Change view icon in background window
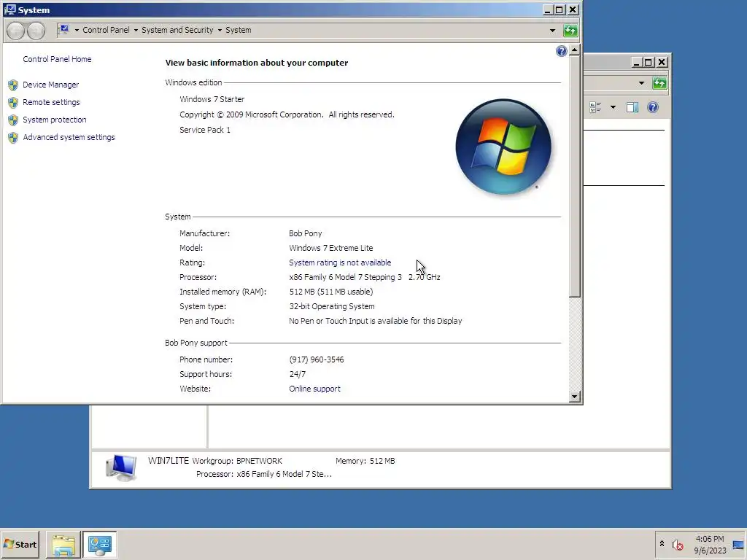This screenshot has height=560, width=747. (x=595, y=107)
